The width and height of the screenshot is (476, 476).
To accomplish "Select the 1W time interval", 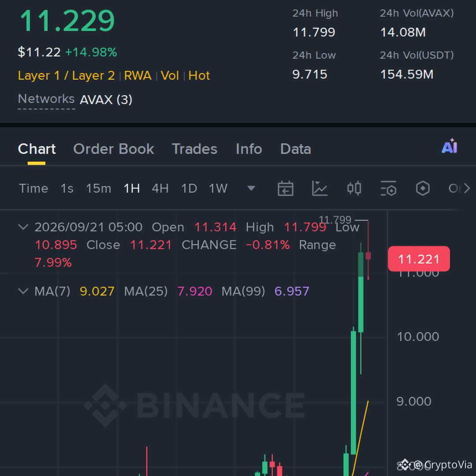I will coord(218,189).
